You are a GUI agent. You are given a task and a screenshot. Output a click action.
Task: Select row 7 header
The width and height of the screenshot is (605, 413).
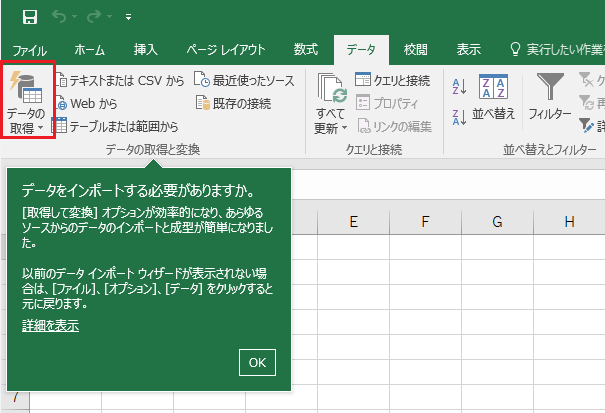pos(15,397)
